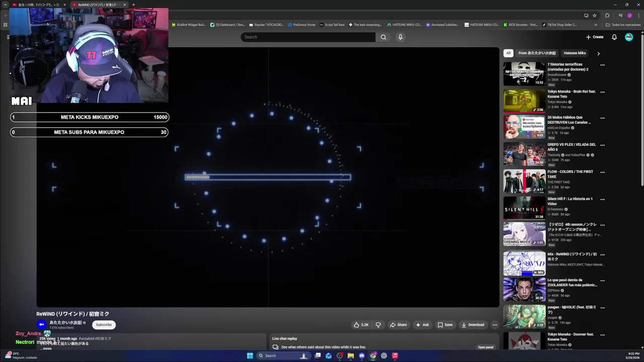The height and width of the screenshot is (362, 644).
Task: Open Silent Hill F La Historia video
Action: point(524,208)
